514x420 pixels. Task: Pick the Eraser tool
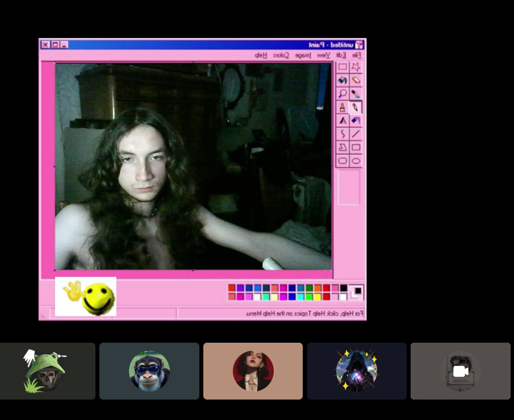tap(356, 80)
